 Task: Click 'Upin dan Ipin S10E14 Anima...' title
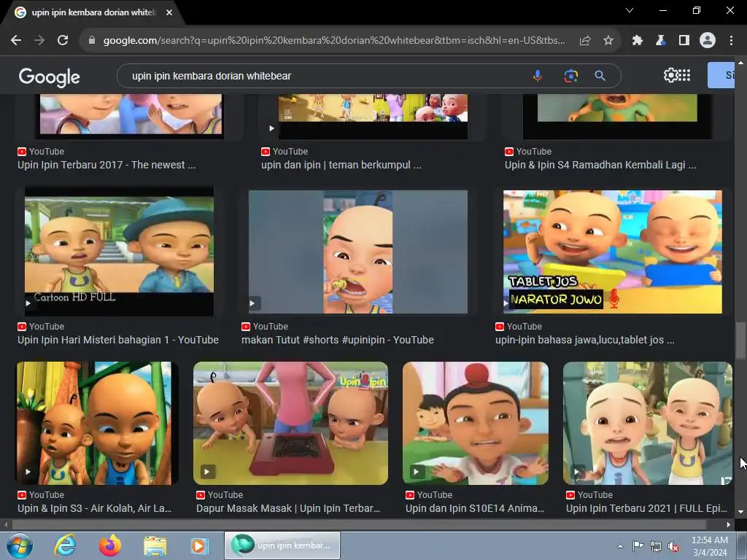(474, 508)
